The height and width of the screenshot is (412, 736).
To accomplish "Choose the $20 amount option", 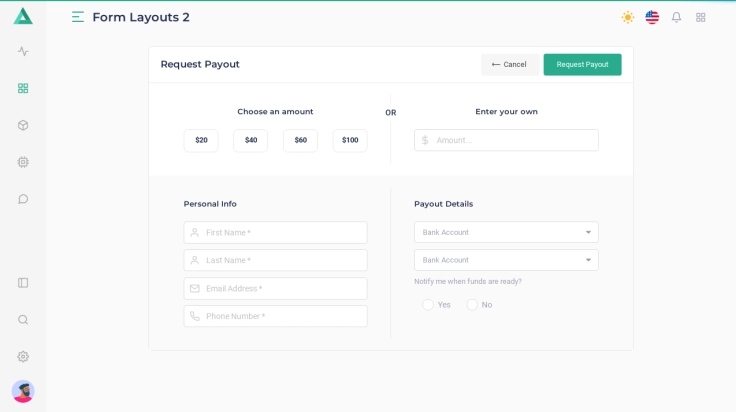I will 201,140.
